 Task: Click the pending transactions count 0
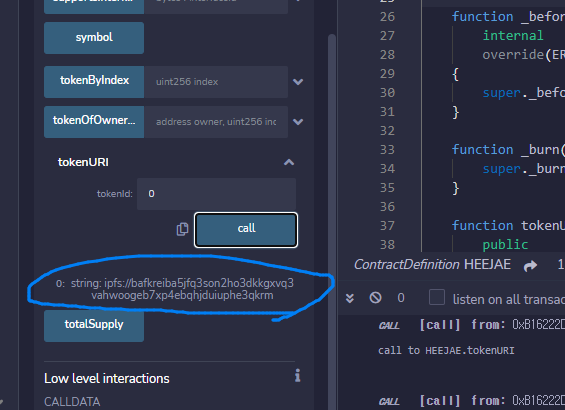tap(401, 298)
